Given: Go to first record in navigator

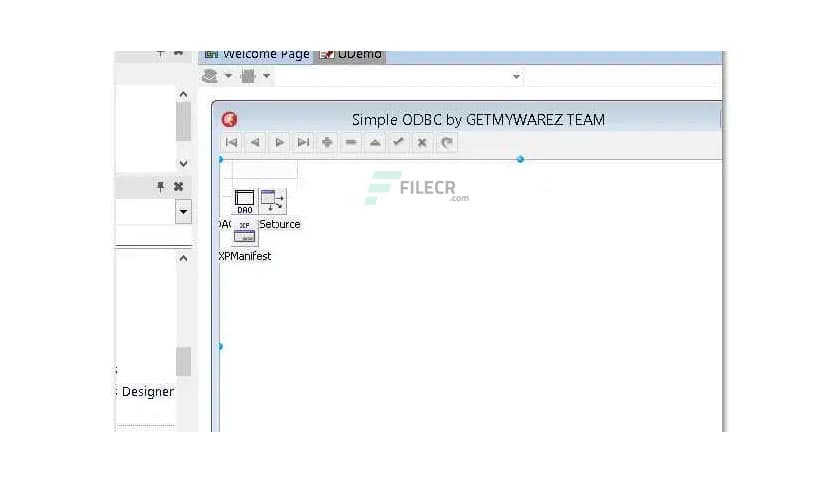Looking at the screenshot, I should tap(231, 142).
